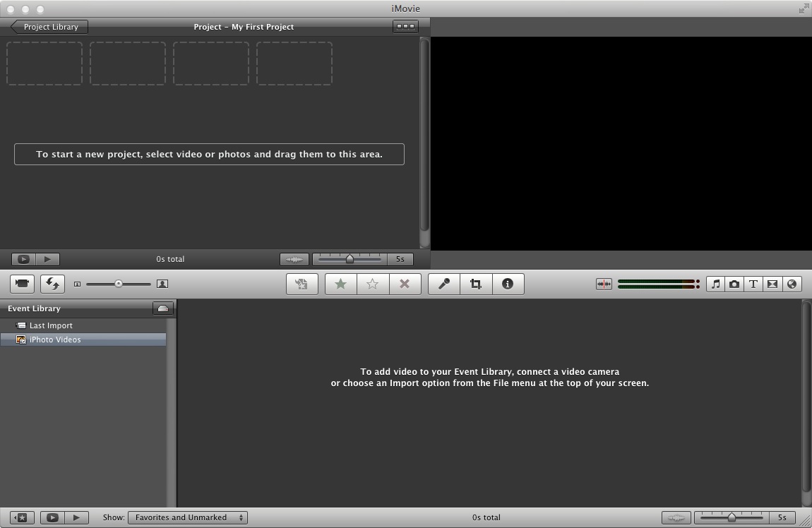Click the 'To start a new project' hint box
This screenshot has width=812, height=528.
click(x=209, y=155)
